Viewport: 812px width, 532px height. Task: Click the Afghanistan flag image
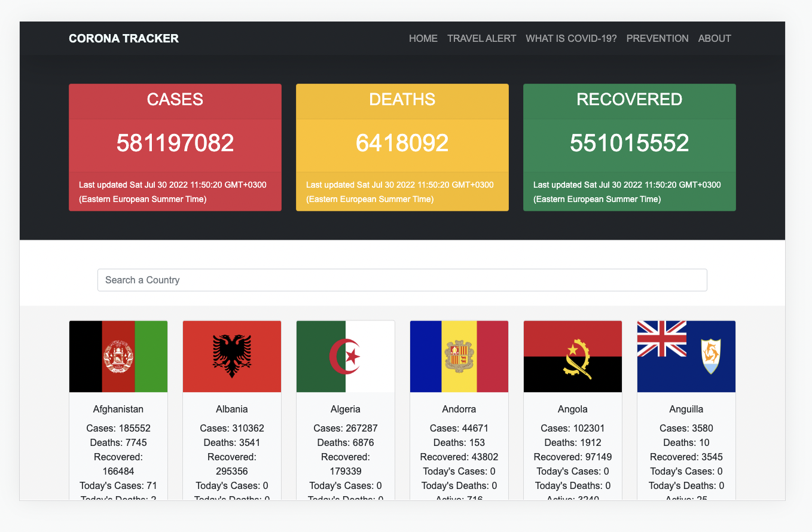118,356
